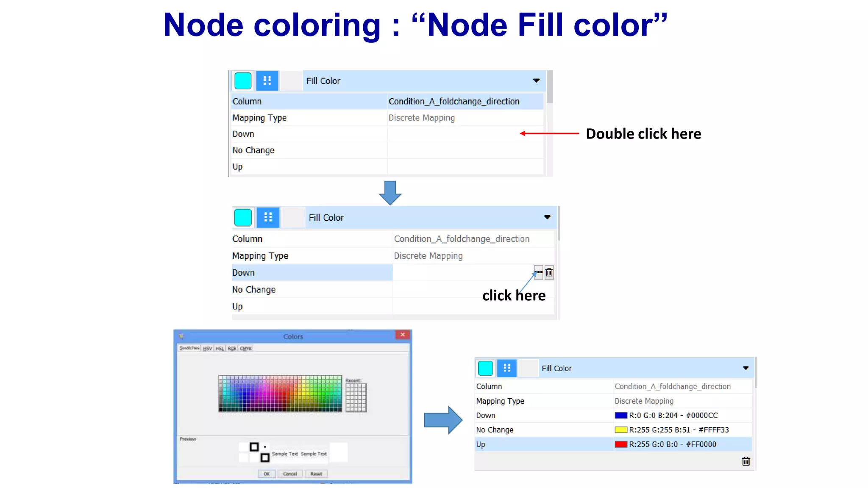Click the trash icon below the Up row
This screenshot has width=868, height=488.
pyautogui.click(x=746, y=461)
